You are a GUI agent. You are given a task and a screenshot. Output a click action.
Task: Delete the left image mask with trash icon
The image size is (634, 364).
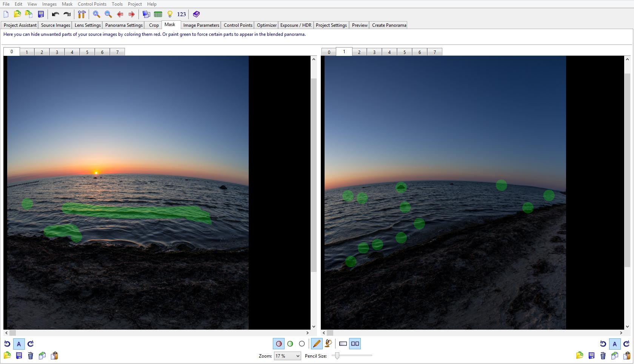pos(31,355)
